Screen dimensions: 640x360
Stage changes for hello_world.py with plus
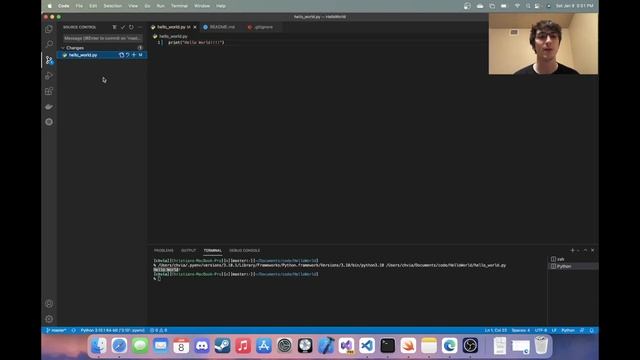tap(133, 55)
